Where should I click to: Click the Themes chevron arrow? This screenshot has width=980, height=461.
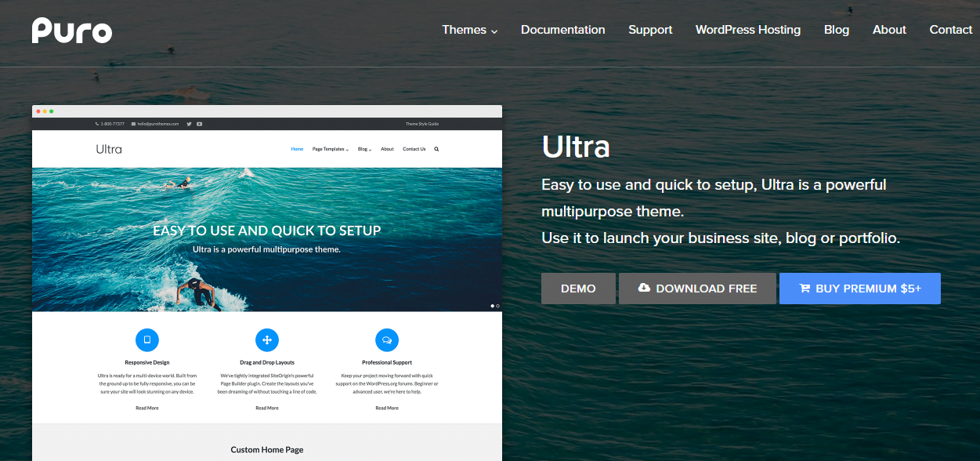pos(494,31)
